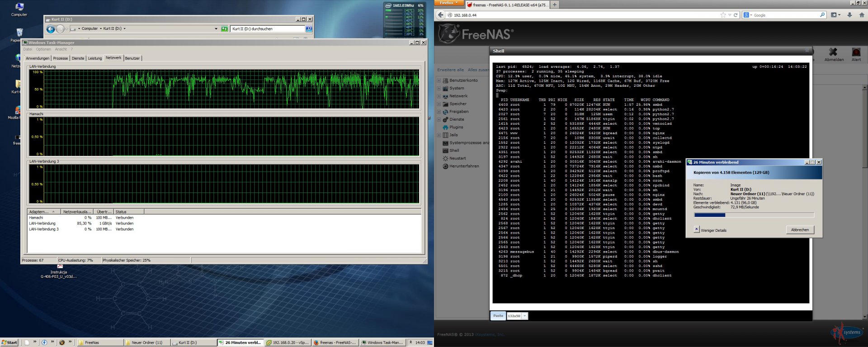Screen dimensions: 868x347
Task: Expand the Benutzerkonto tree node
Action: click(x=439, y=80)
